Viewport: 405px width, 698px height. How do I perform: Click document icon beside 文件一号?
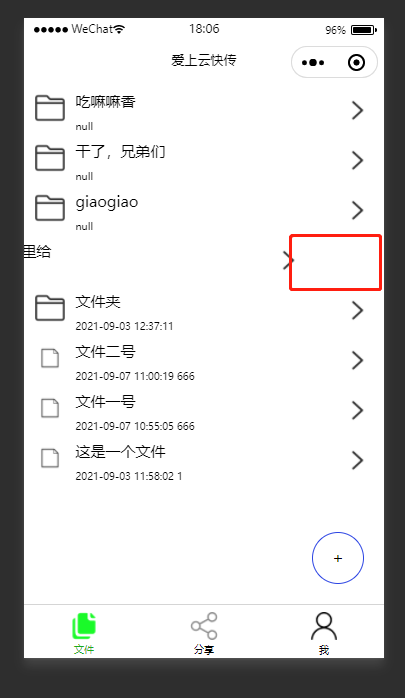point(50,408)
